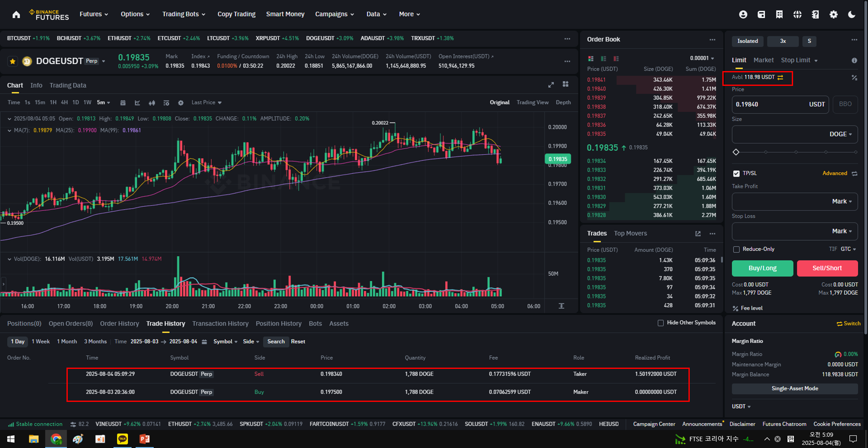Open the Last Price dropdown
This screenshot has width=868, height=448.
pyautogui.click(x=206, y=102)
